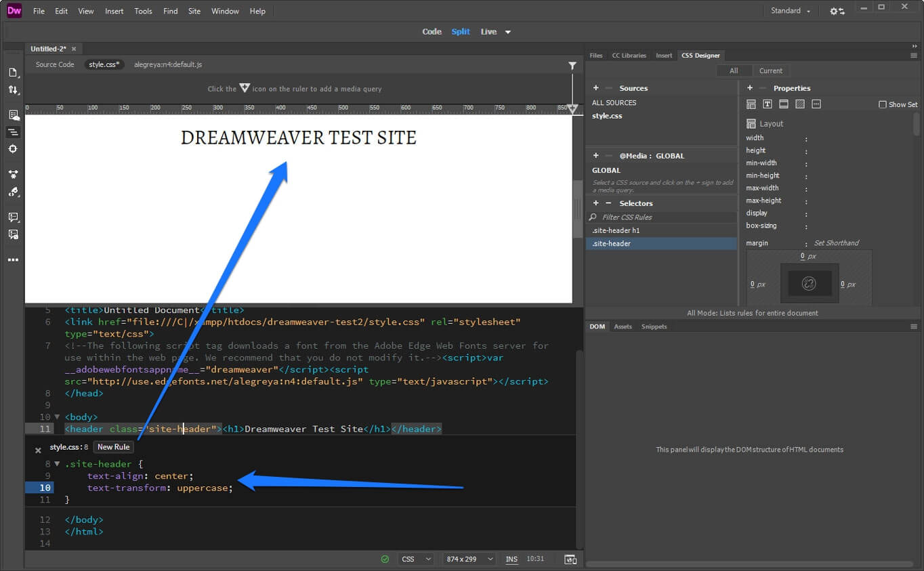
Task: Click the More properties ellipsis icon
Action: coord(817,104)
